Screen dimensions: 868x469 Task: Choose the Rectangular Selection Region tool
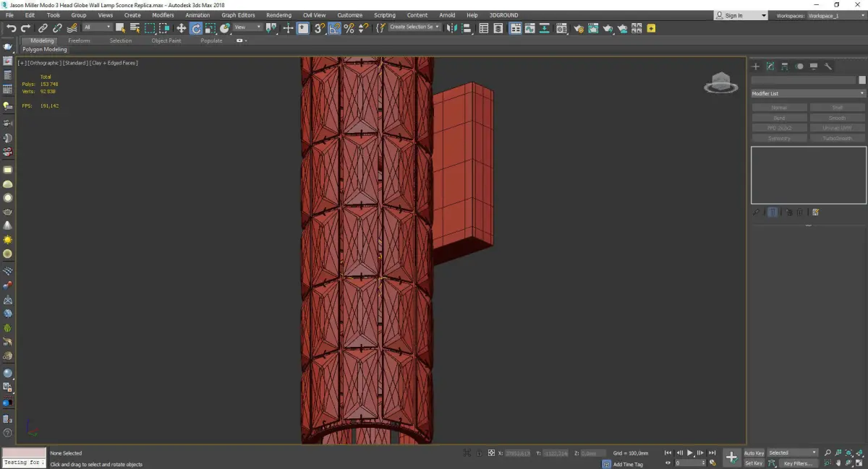pos(150,28)
